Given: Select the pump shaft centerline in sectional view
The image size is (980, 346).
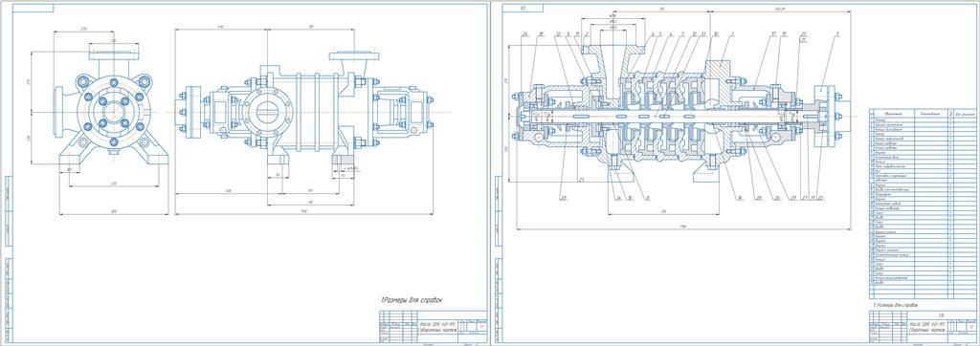Looking at the screenshot, I should (x=679, y=117).
